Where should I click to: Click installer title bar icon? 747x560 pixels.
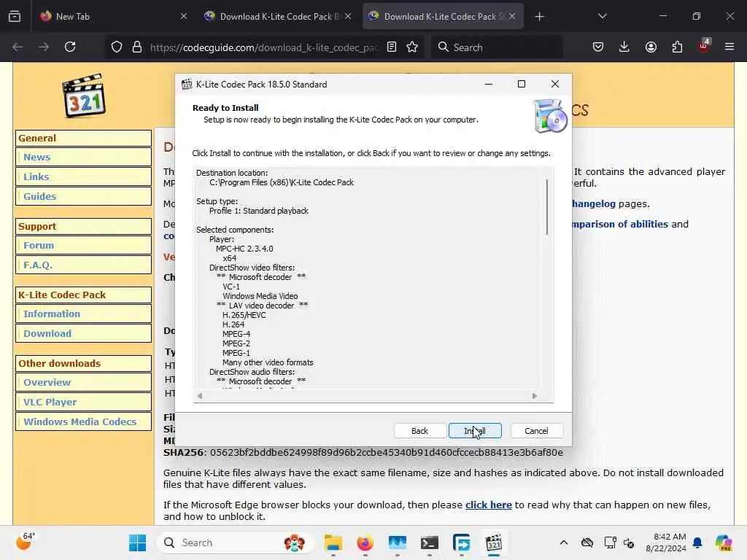pos(187,85)
